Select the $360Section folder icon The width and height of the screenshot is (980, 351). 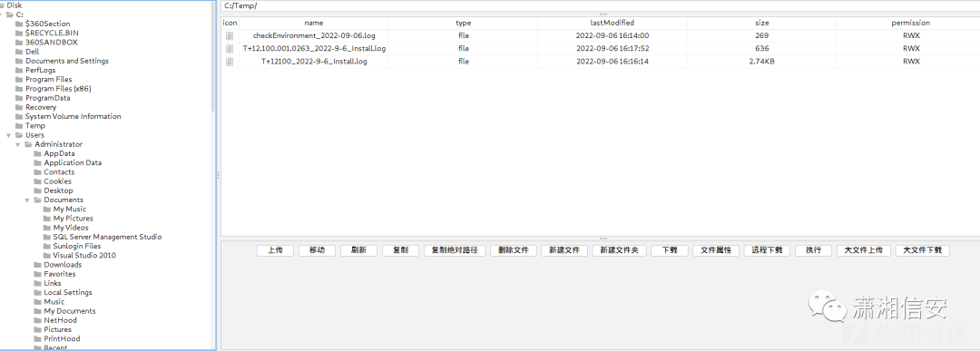tap(19, 24)
